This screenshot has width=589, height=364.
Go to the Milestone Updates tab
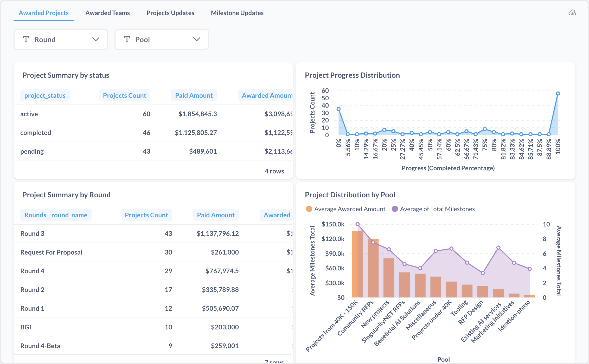pos(237,13)
